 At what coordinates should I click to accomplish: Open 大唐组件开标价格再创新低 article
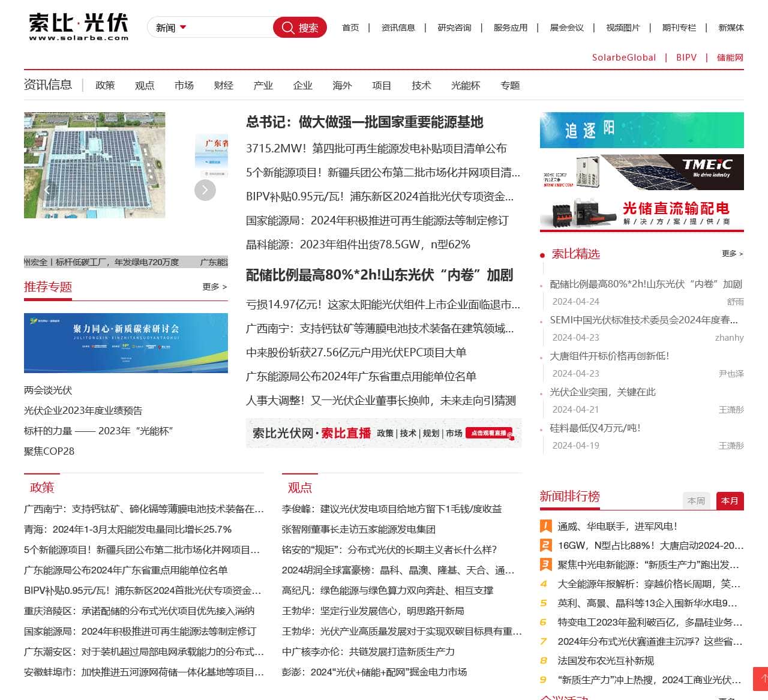coord(610,356)
